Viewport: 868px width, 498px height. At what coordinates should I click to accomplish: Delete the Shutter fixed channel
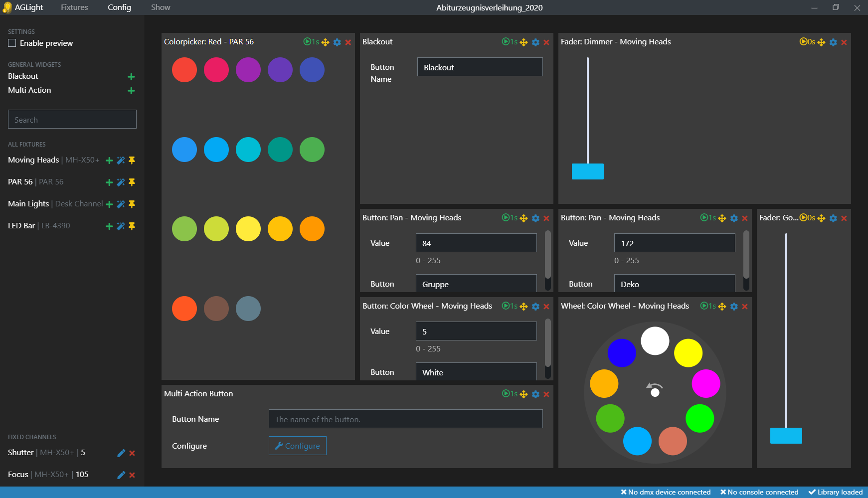tap(132, 453)
